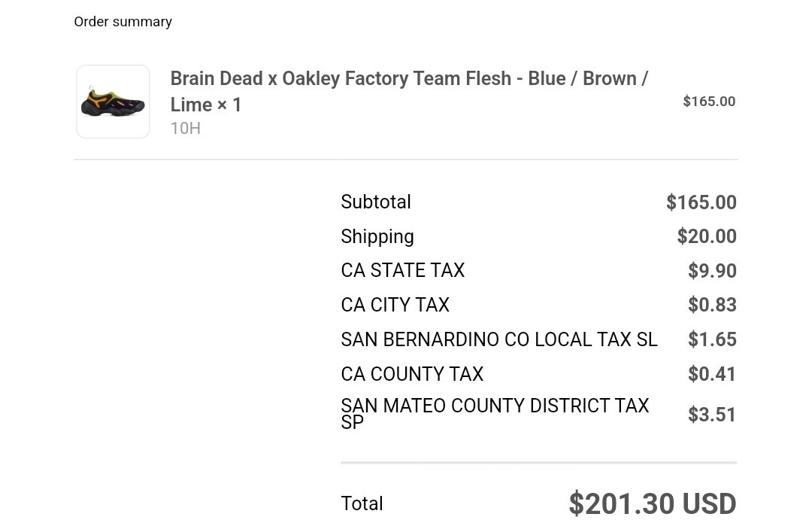Viewport: 812px width, 523px height.
Task: Click the bold $165.00 subtotal amount
Action: 701,202
